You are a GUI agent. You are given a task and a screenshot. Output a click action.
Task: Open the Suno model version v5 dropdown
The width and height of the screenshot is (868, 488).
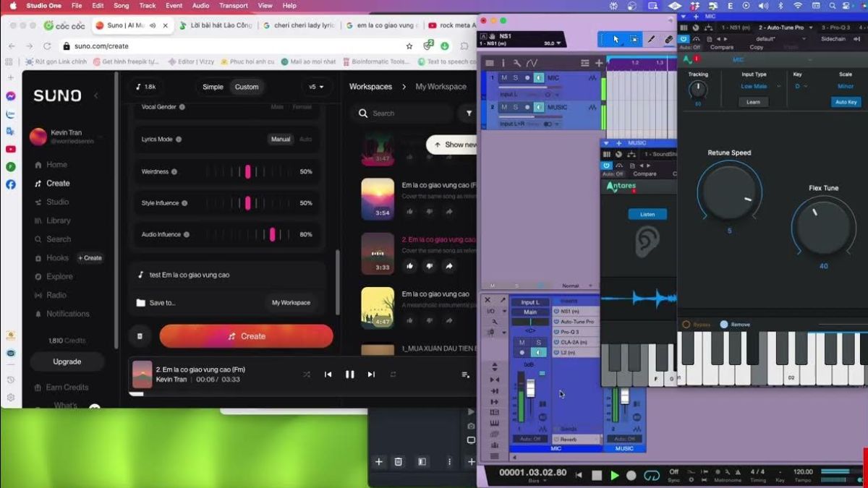tap(316, 87)
